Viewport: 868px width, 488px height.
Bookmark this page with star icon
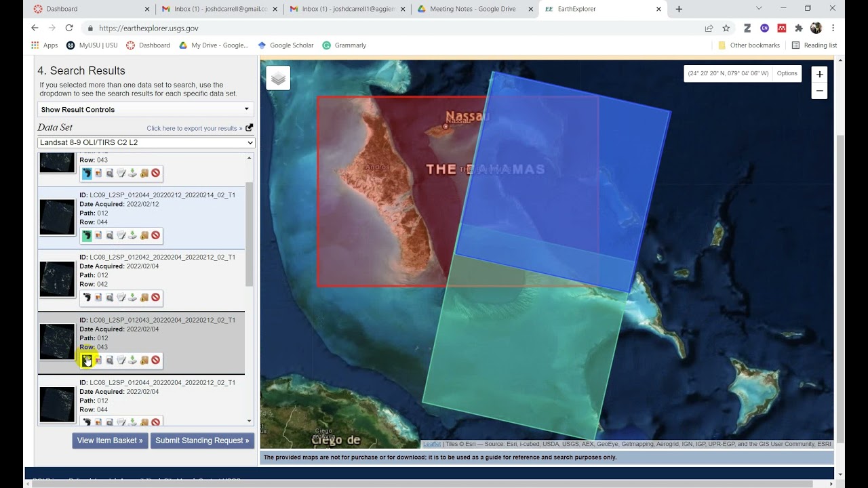[726, 28]
